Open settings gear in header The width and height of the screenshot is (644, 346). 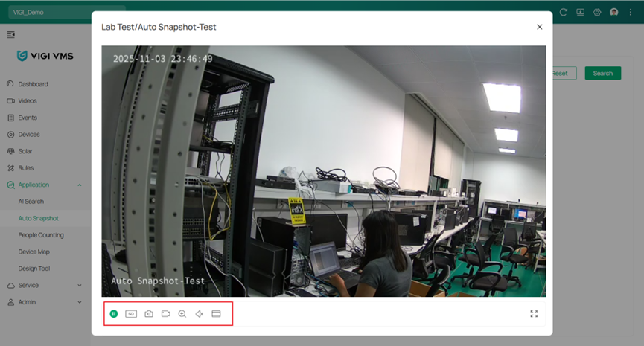tap(597, 13)
